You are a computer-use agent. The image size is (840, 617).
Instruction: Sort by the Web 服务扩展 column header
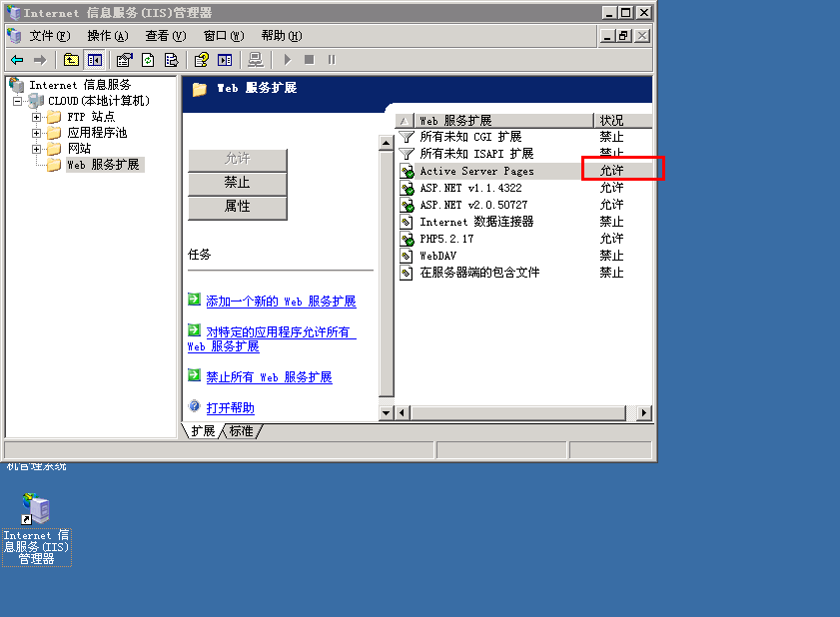pos(504,121)
